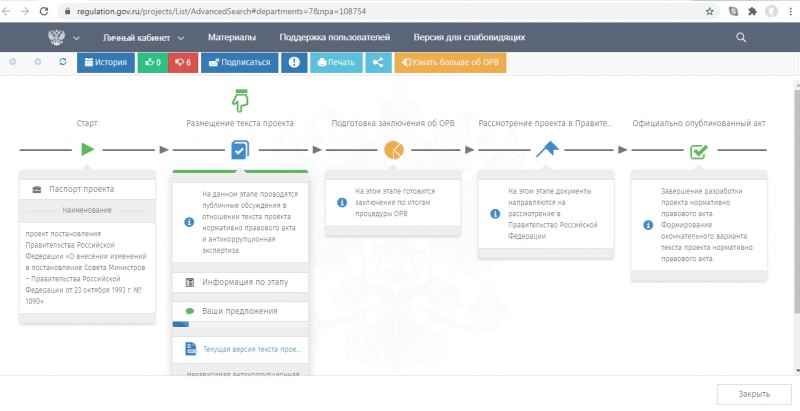Select the blue document stage icon
The image size is (800, 411).
point(239,150)
